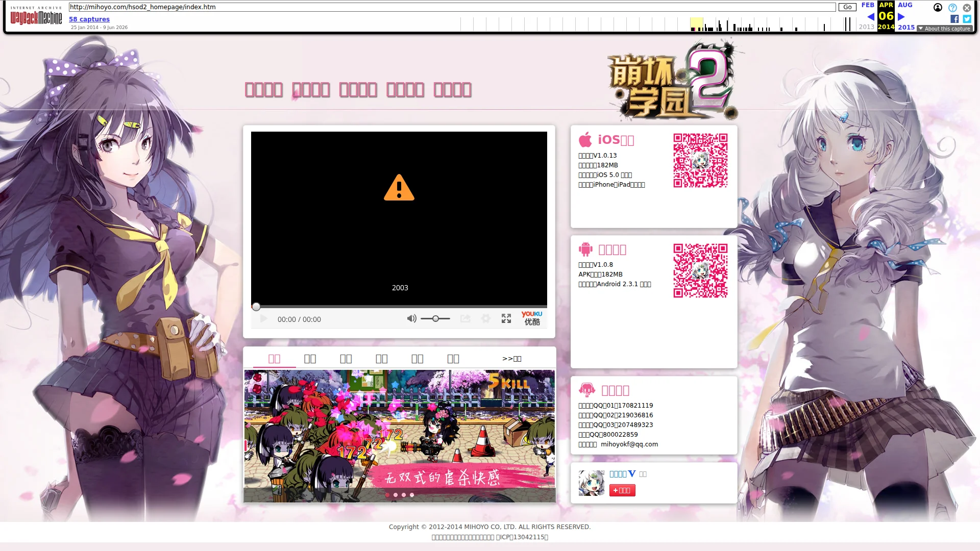Click the Android download QR code
The width and height of the screenshot is (980, 551).
click(x=700, y=270)
